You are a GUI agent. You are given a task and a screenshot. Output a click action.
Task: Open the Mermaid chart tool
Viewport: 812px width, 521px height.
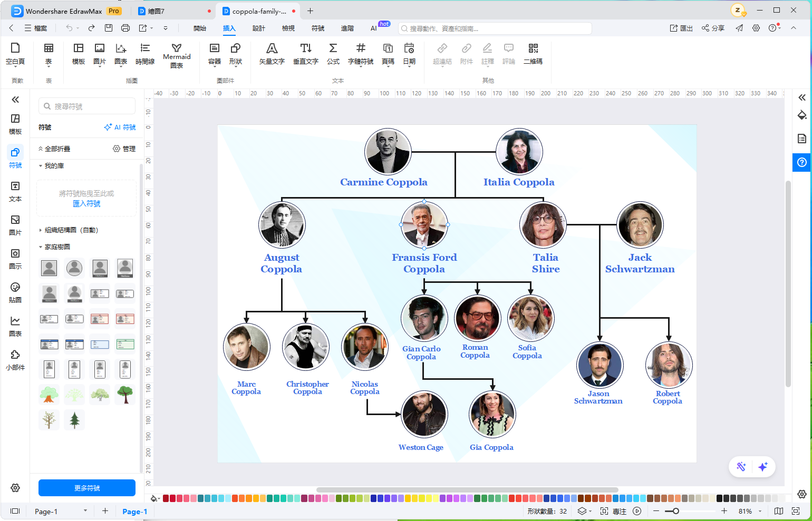pyautogui.click(x=177, y=56)
